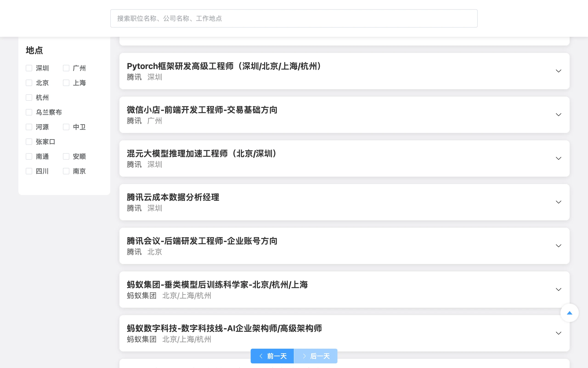Screen dimensions: 588x368
Task: Check the 中卫 location filter
Action: (x=66, y=127)
